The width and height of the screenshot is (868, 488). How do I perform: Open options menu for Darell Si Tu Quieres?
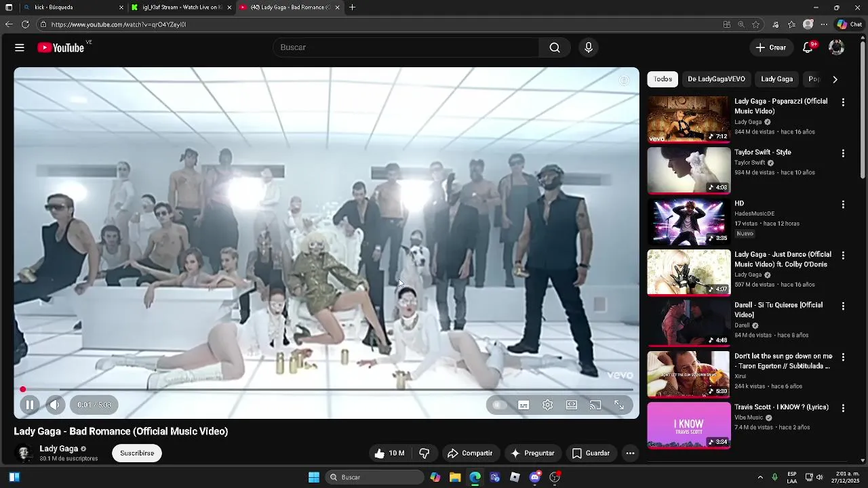(843, 306)
